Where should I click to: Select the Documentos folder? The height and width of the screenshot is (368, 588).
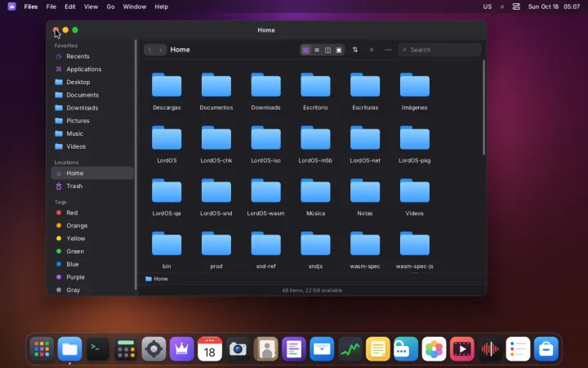(x=216, y=92)
